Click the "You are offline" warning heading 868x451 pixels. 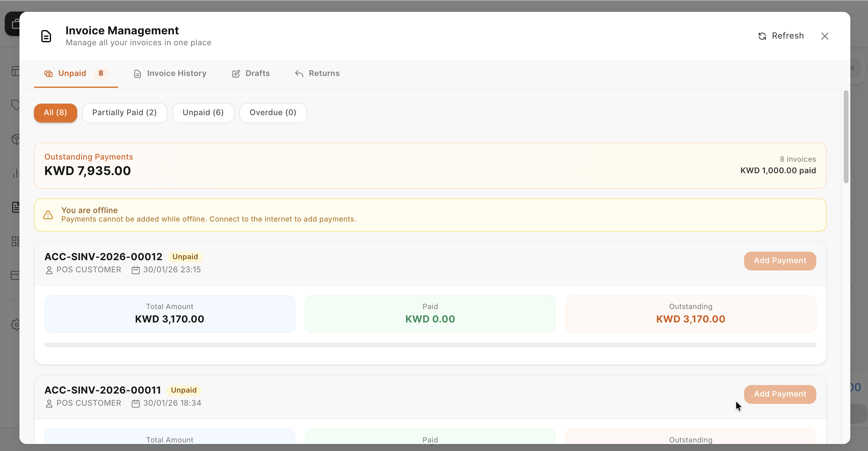[x=90, y=210]
